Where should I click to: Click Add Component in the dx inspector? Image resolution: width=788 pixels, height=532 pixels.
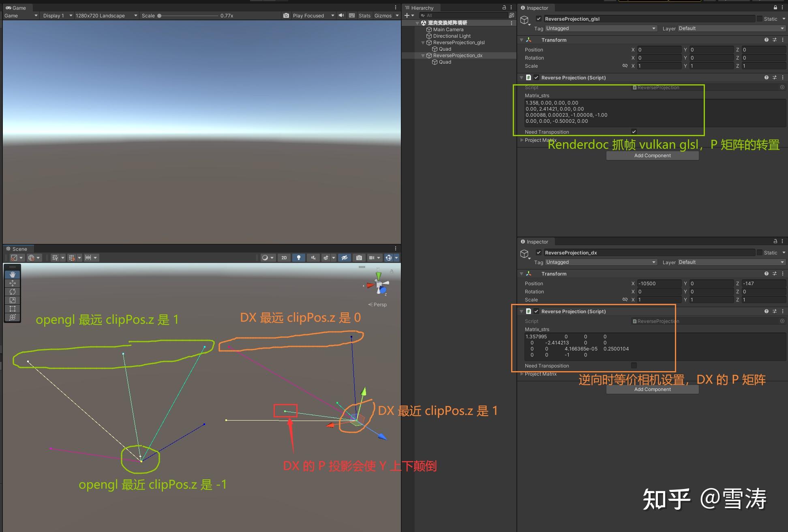click(652, 389)
